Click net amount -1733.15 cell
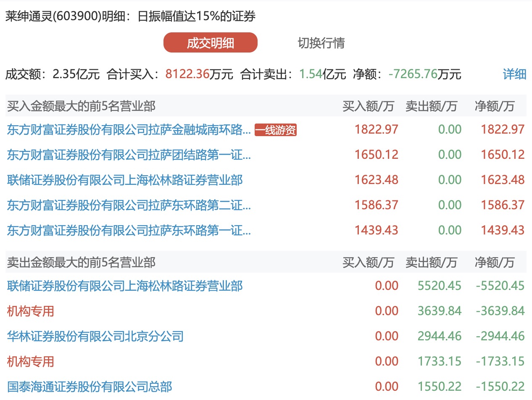The width and height of the screenshot is (532, 400). (x=500, y=362)
